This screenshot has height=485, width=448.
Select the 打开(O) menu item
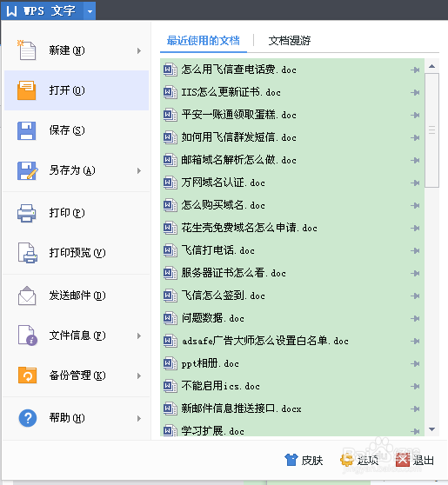77,90
